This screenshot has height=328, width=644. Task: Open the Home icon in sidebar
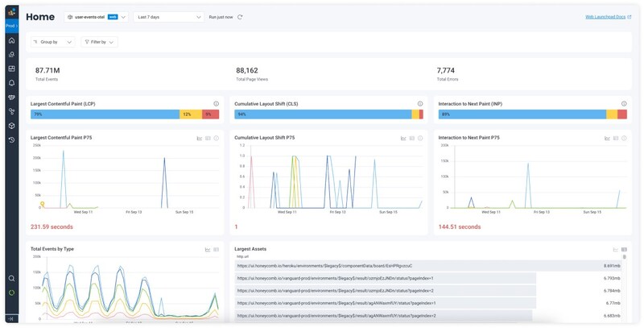(x=11, y=40)
